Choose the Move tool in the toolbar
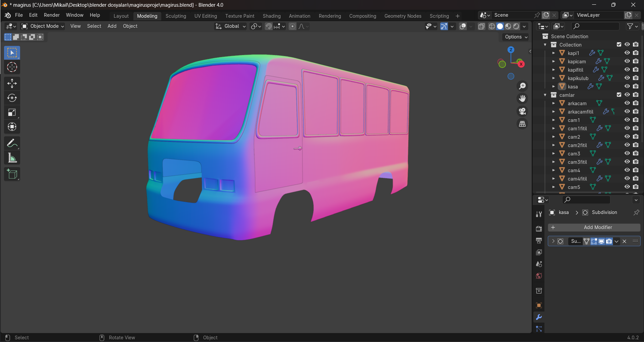The image size is (644, 342). point(12,83)
